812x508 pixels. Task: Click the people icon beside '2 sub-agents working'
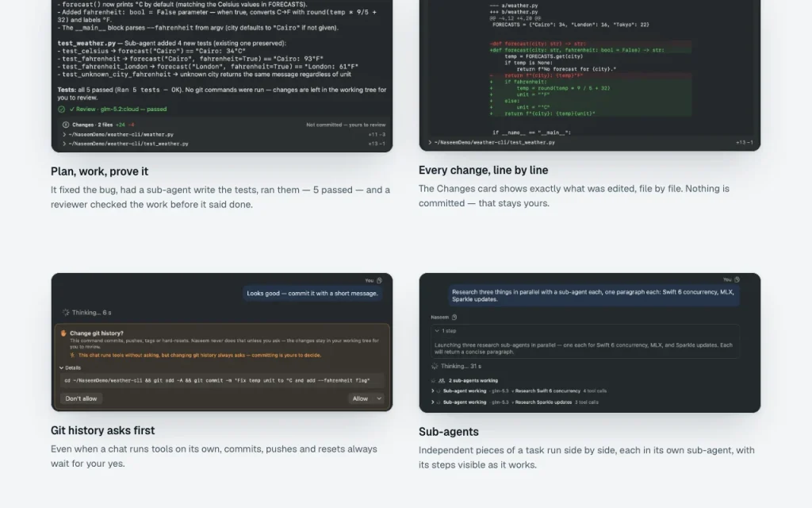(x=442, y=380)
